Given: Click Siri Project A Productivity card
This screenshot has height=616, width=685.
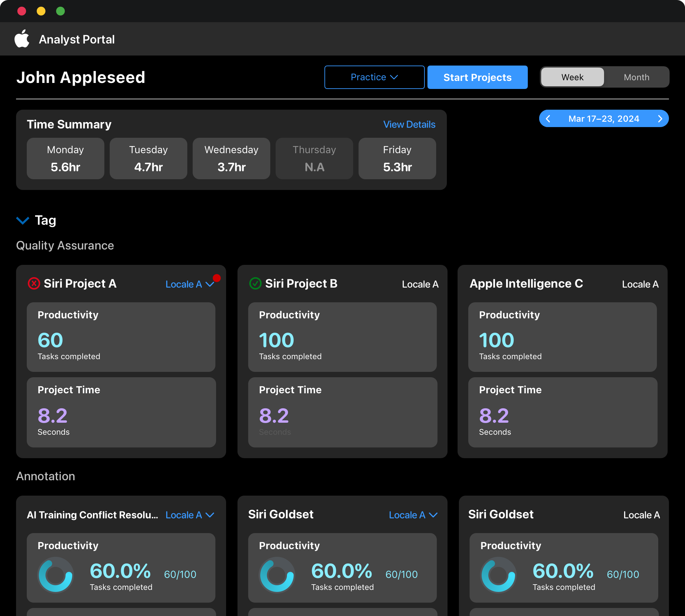Looking at the screenshot, I should 121,337.
